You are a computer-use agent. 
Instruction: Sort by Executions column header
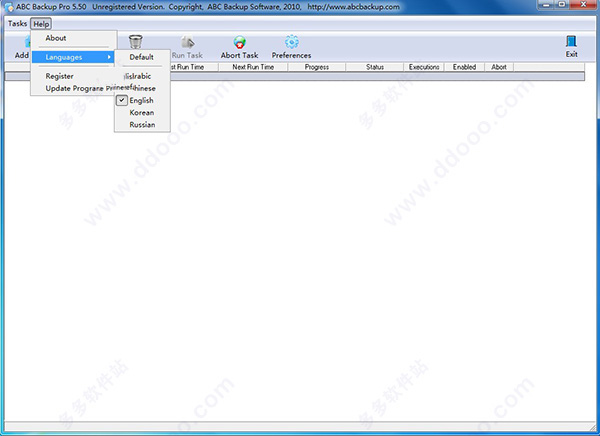[424, 67]
